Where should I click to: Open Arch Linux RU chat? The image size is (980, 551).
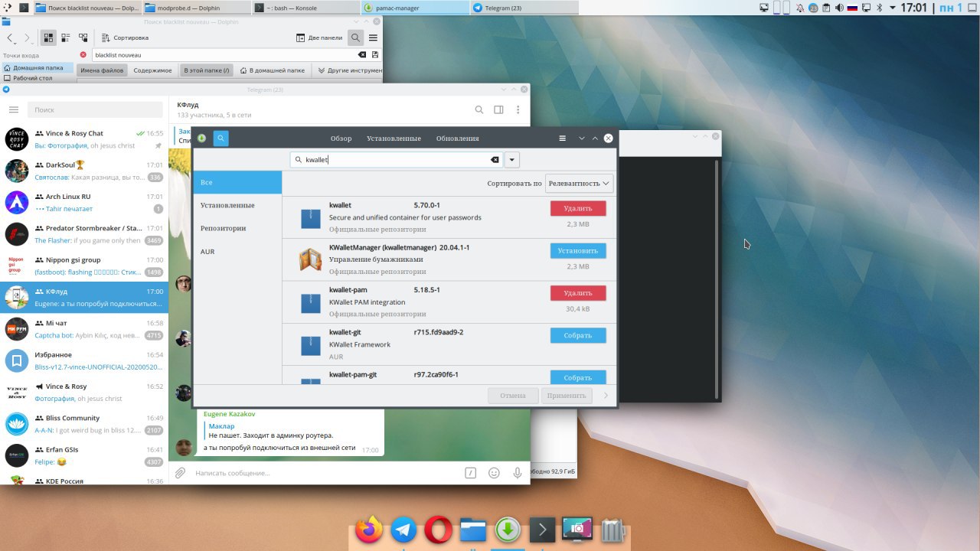point(83,202)
